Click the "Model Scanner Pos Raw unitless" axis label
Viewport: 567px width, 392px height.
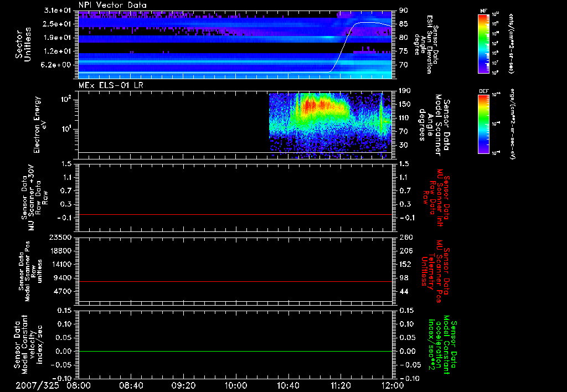[x=30, y=271]
